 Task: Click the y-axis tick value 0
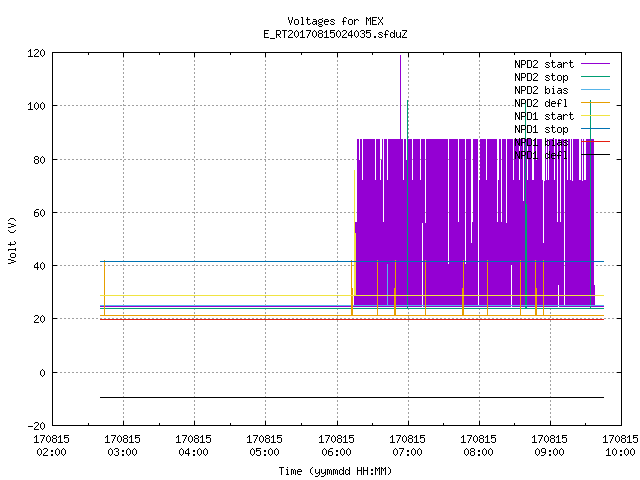42,373
